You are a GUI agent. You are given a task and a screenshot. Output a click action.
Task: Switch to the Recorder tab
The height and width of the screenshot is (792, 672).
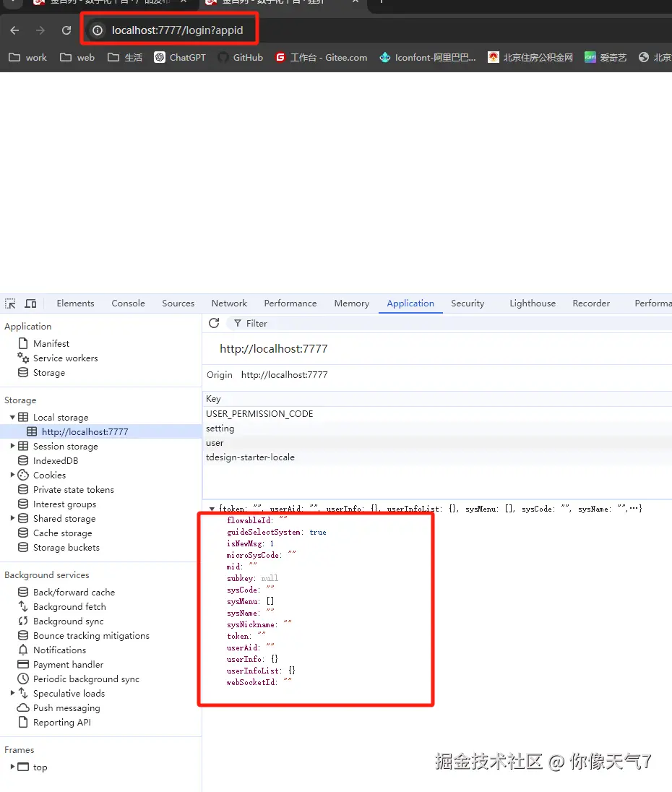pos(591,304)
